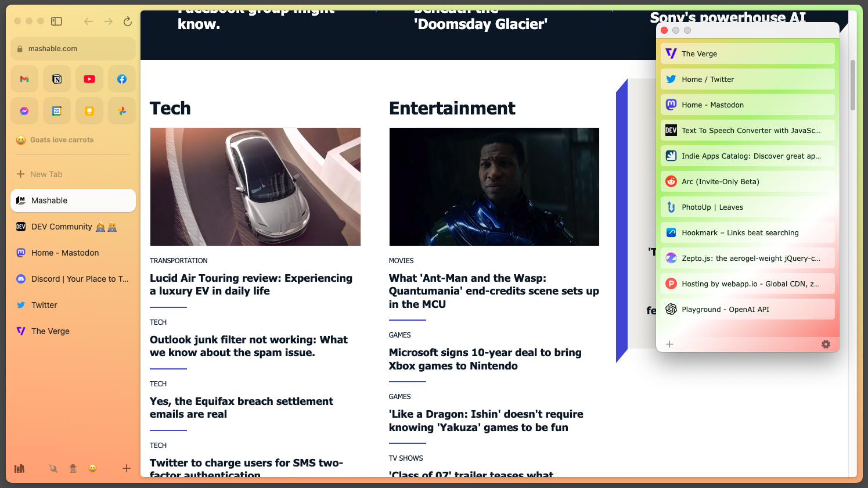Go back with the left arrow
Viewport: 868px width, 488px height.
coord(88,21)
